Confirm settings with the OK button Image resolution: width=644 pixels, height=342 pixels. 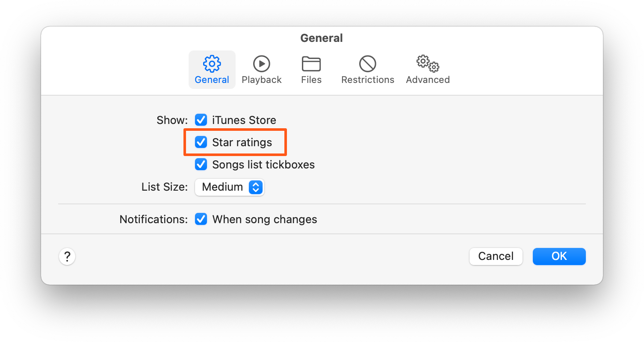tap(559, 256)
